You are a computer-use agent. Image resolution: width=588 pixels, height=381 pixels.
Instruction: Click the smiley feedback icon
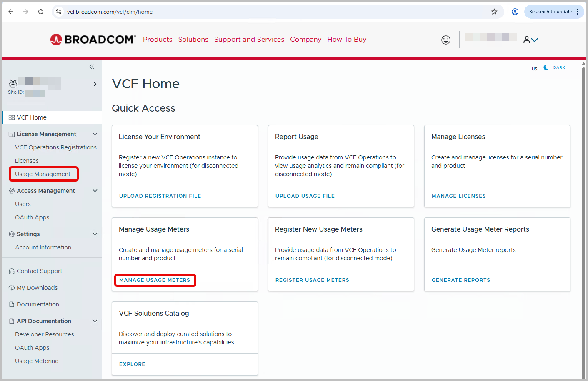(446, 40)
